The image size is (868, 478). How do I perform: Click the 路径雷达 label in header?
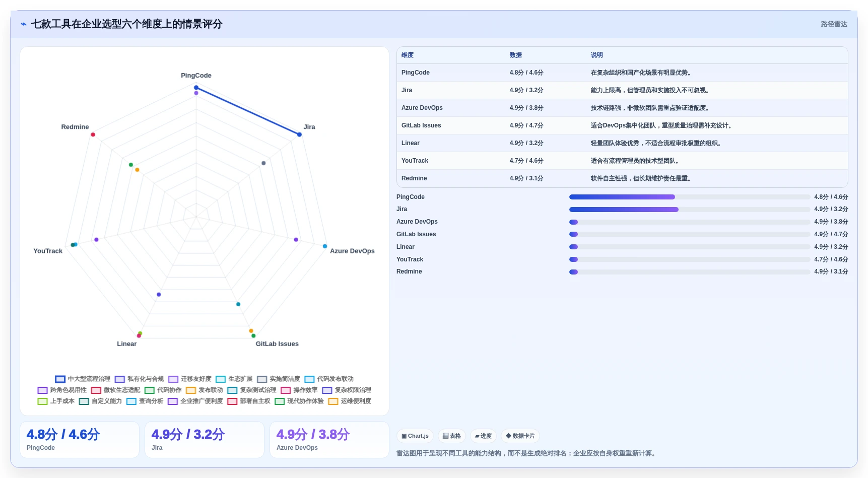tap(834, 24)
